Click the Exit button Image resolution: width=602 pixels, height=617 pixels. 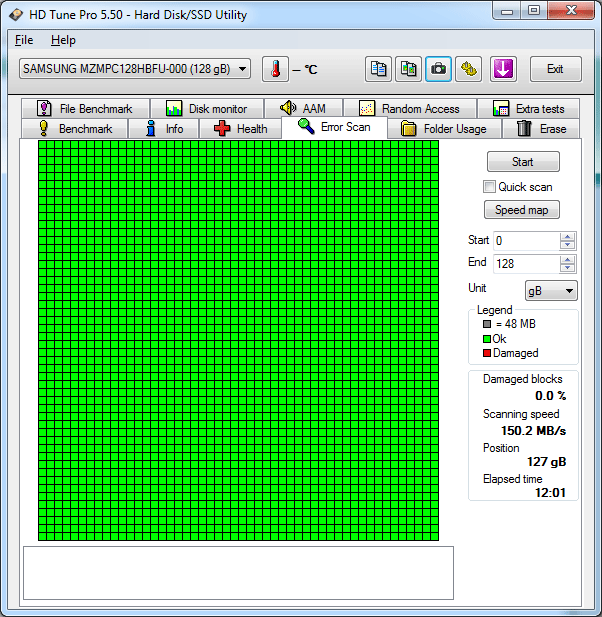click(x=555, y=69)
